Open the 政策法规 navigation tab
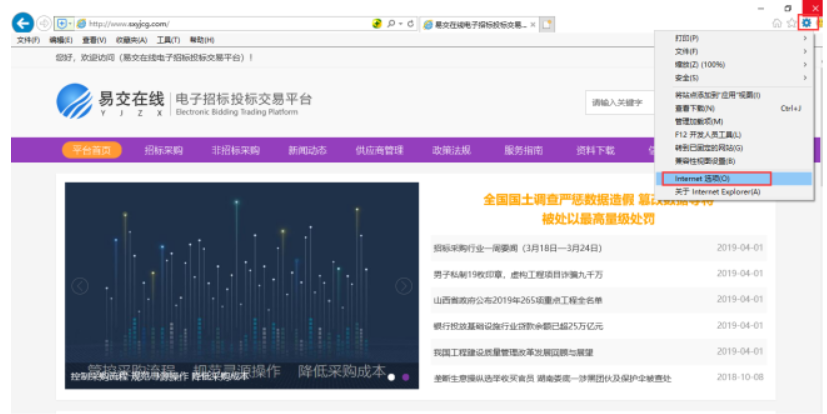827x414 pixels. click(x=451, y=150)
